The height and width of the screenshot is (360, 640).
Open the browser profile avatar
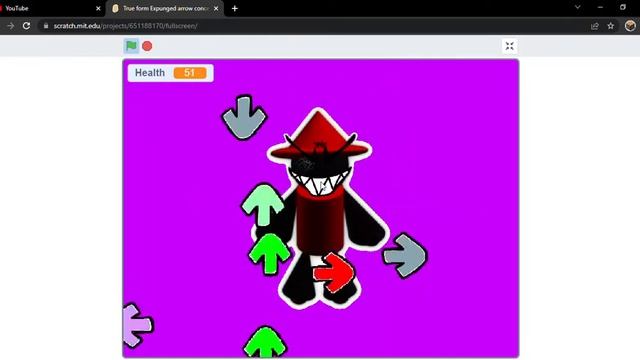pos(630,26)
